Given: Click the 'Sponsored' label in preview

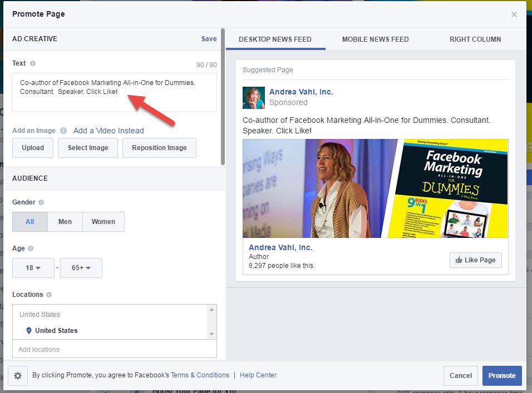Looking at the screenshot, I should (x=288, y=102).
